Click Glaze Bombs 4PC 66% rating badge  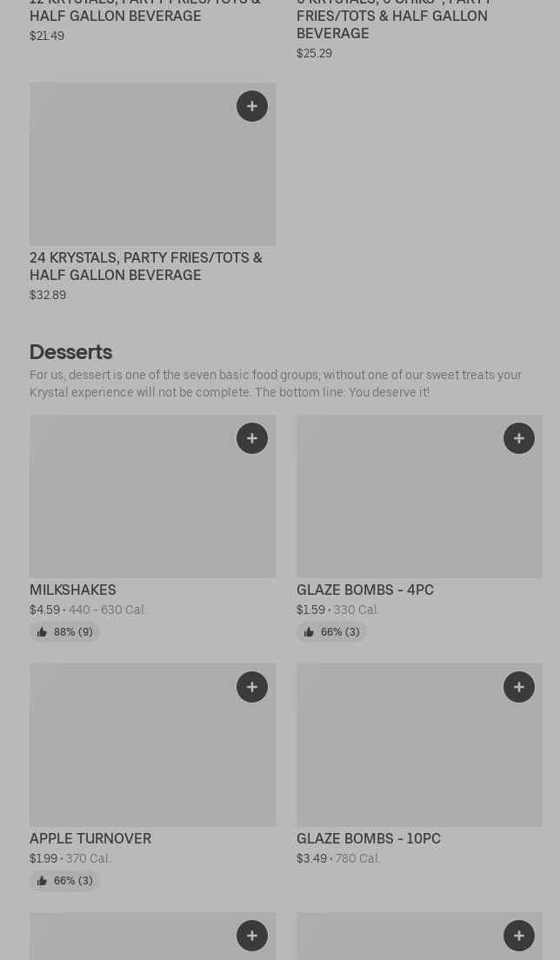[x=332, y=632]
